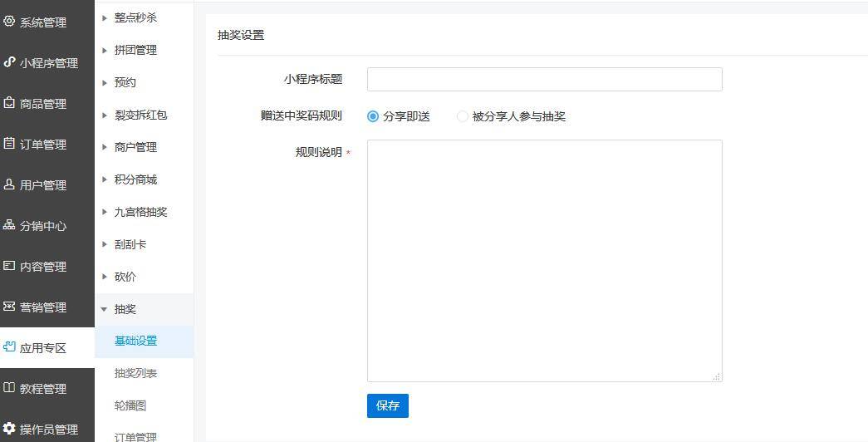Image resolution: width=868 pixels, height=442 pixels.
Task: Open the 裂变拆红包 menu label
Action: coord(140,115)
